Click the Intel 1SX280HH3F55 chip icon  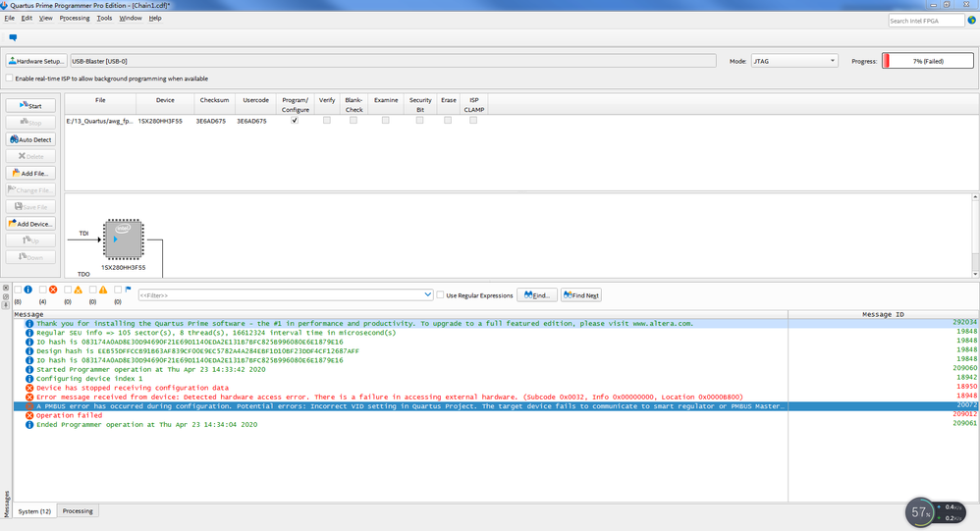pos(124,239)
